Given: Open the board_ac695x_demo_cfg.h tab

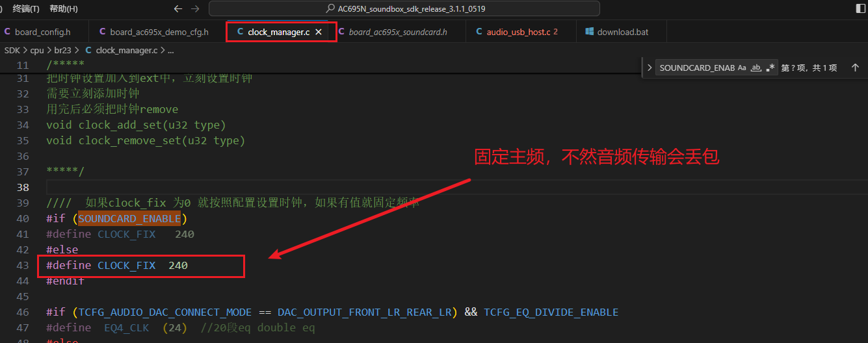Looking at the screenshot, I should click(x=154, y=32).
